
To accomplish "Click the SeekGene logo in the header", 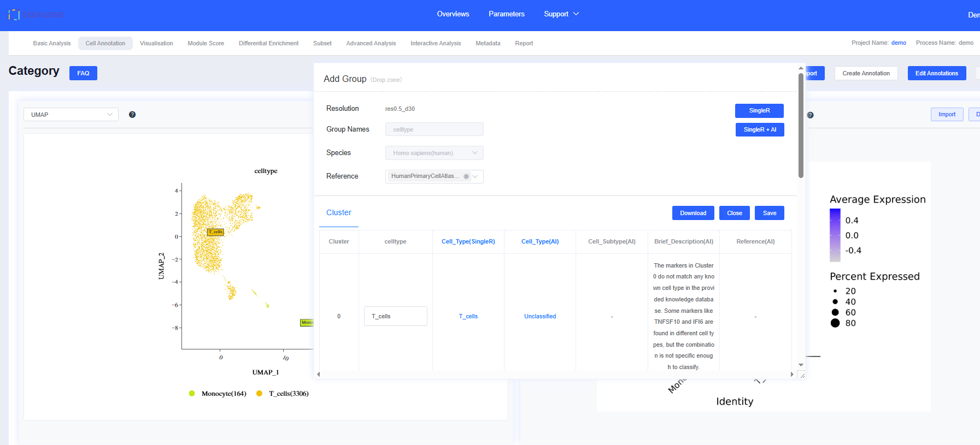I will click(x=36, y=15).
